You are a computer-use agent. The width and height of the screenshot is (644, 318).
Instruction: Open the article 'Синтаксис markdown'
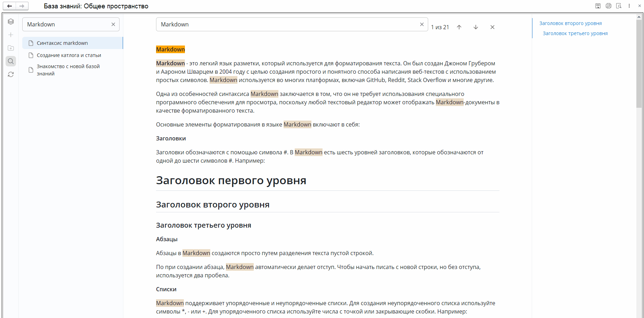pos(62,43)
